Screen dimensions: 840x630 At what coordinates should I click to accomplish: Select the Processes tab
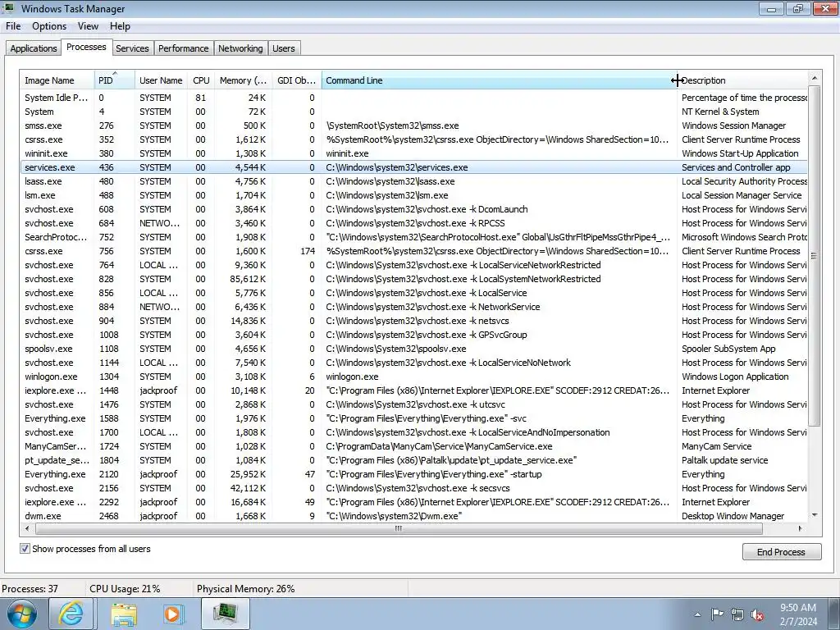coord(86,47)
